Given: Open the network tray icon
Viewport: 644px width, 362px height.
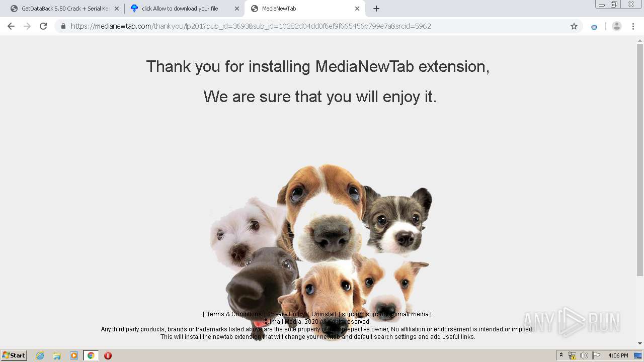Looking at the screenshot, I should [572, 355].
